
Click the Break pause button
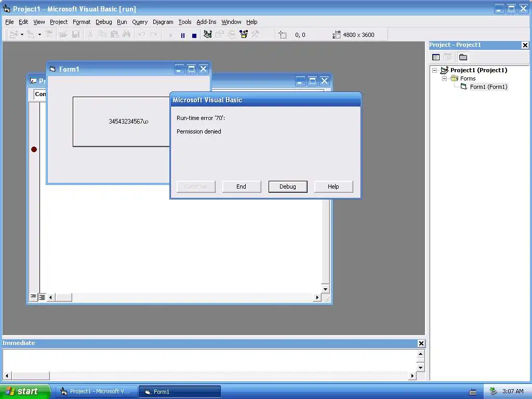tap(183, 35)
